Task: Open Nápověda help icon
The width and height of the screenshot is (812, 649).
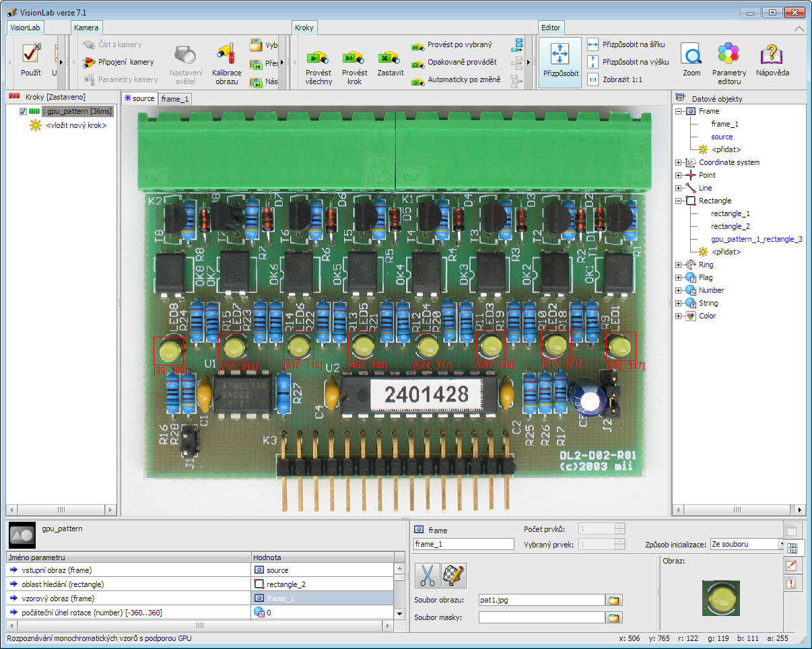Action: click(772, 55)
